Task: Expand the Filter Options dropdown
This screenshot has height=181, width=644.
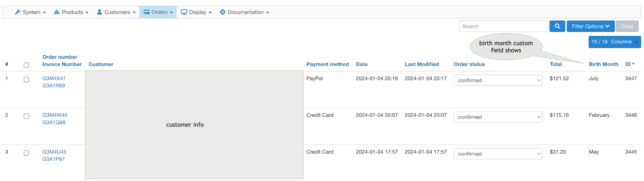Action: [x=590, y=26]
